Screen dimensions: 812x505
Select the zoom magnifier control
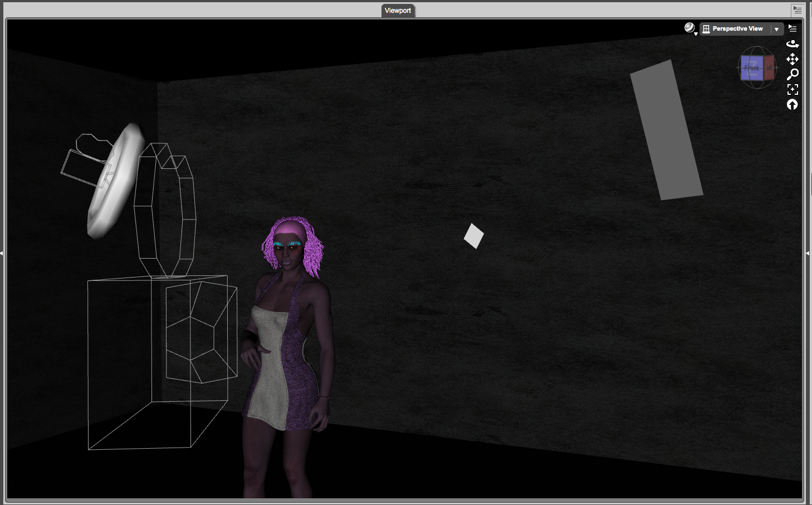(x=793, y=74)
